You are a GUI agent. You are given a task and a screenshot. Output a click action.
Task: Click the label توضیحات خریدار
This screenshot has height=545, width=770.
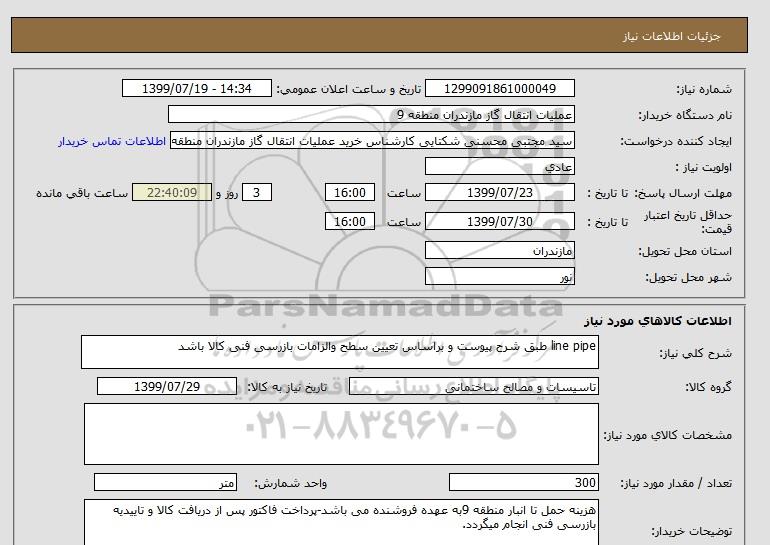[x=691, y=532]
